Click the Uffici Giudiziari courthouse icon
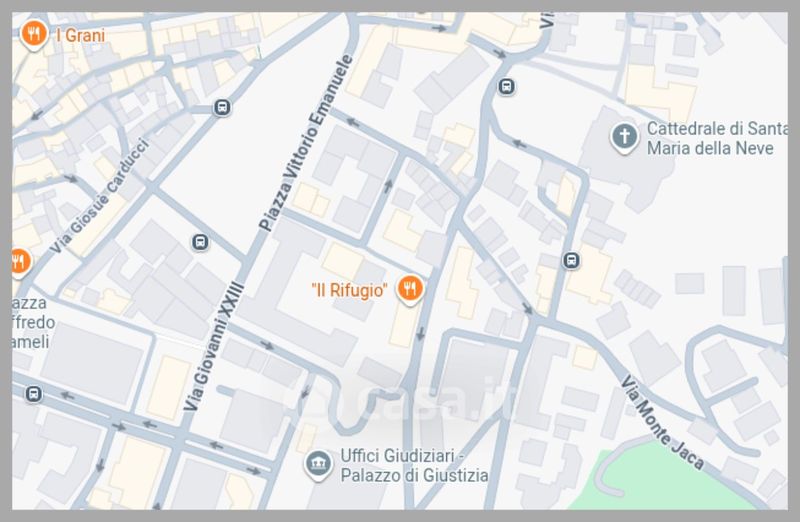 pos(318,464)
